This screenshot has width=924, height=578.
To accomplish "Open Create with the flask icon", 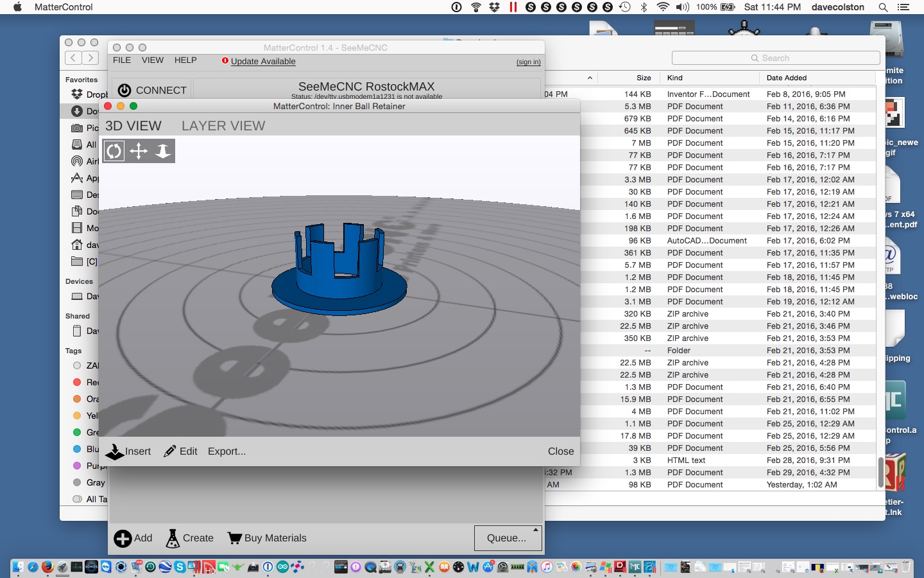I will pos(173,538).
